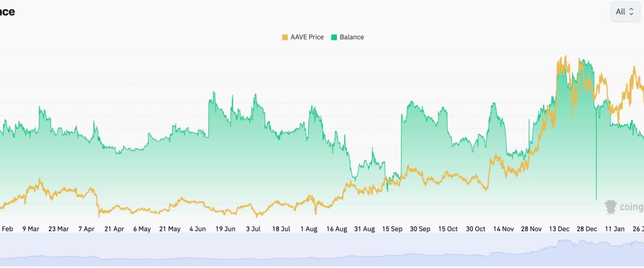Click the "9 Mar" date label
Image resolution: width=644 pixels, height=268 pixels.
[x=31, y=229]
